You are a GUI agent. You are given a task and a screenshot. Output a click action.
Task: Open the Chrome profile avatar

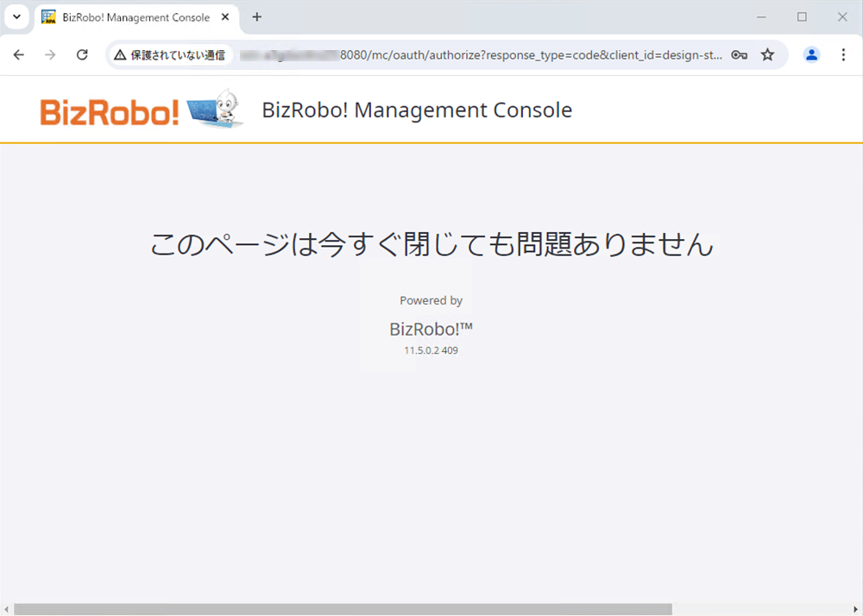tap(811, 54)
